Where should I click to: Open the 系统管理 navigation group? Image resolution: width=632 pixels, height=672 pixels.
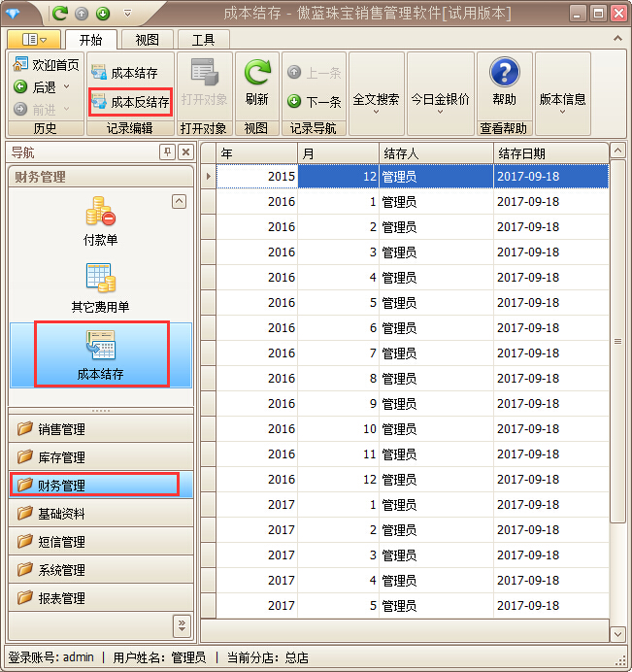pos(101,570)
